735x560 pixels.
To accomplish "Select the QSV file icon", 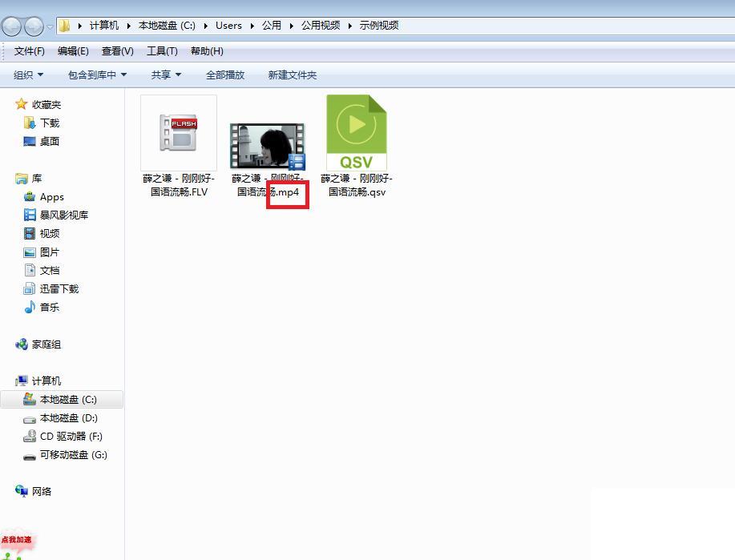I will click(357, 133).
